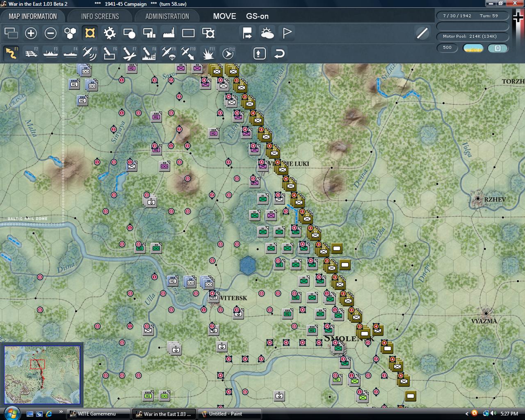Open the MAP INFORMATION tab
This screenshot has width=525, height=420.
click(x=33, y=16)
